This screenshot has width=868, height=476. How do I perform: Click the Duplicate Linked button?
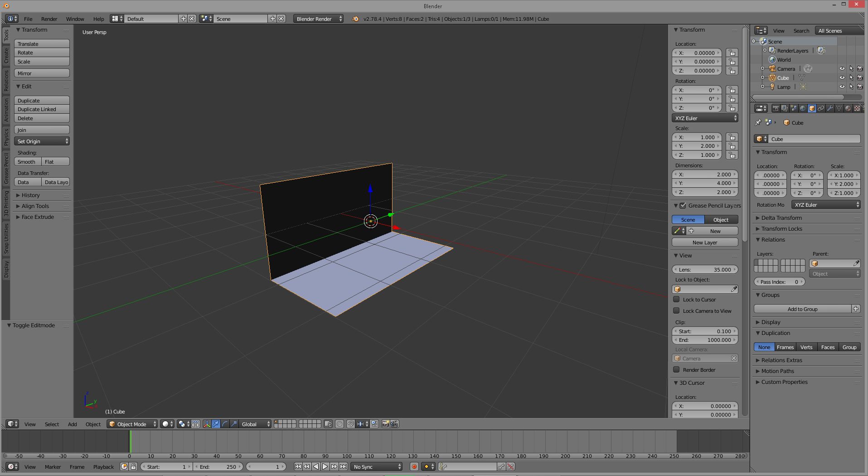(42, 109)
